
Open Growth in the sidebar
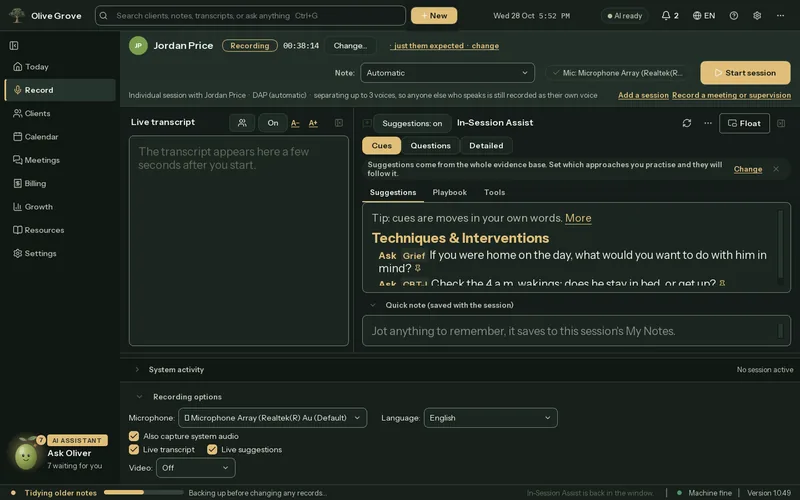click(x=59, y=207)
